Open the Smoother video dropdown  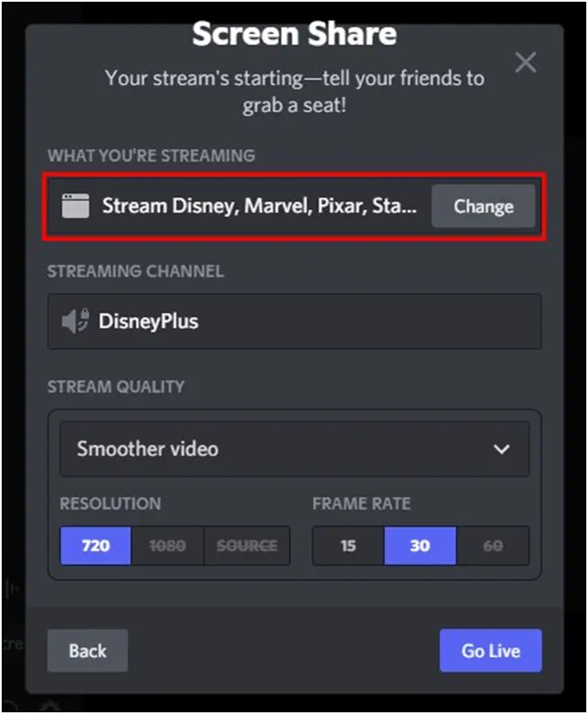pyautogui.click(x=294, y=449)
